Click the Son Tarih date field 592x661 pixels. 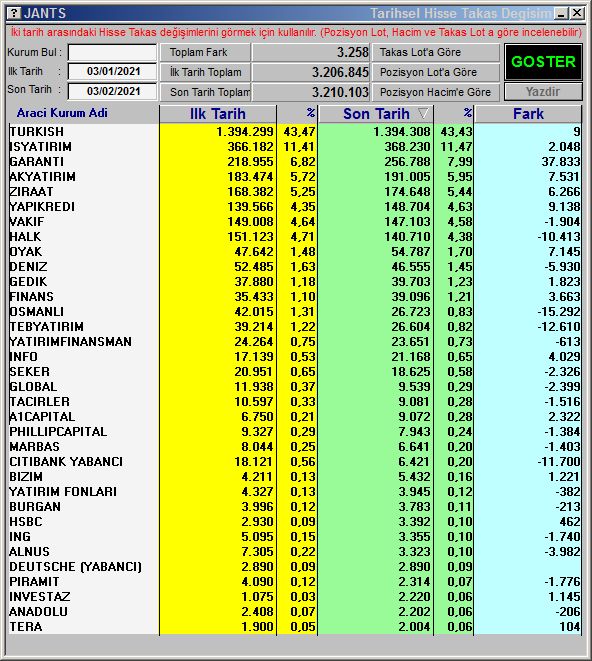112,91
